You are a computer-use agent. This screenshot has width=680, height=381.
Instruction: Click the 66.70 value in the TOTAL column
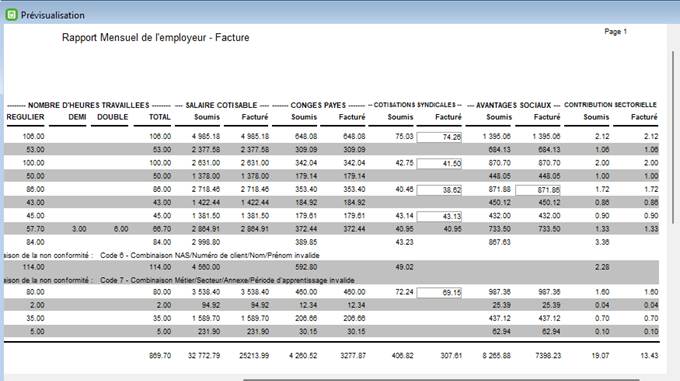(162, 229)
